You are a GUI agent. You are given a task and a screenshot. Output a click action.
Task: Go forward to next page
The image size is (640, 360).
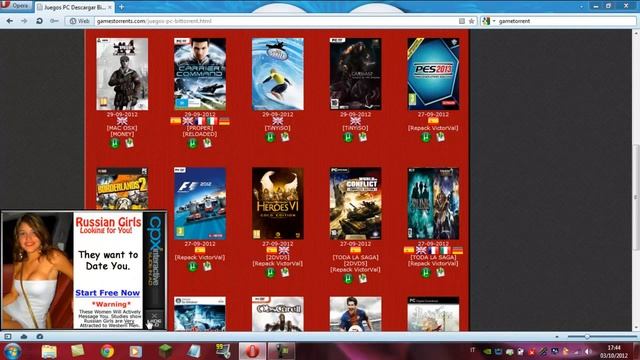(x=24, y=21)
